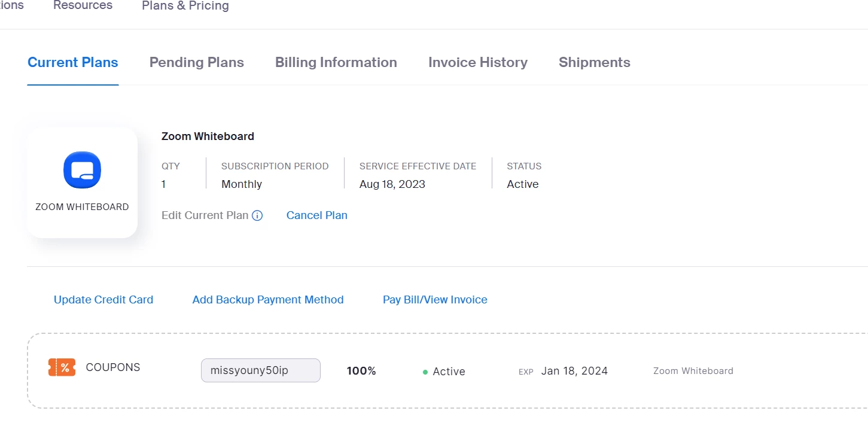
Task: Click the Active status under STATUS
Action: point(523,184)
